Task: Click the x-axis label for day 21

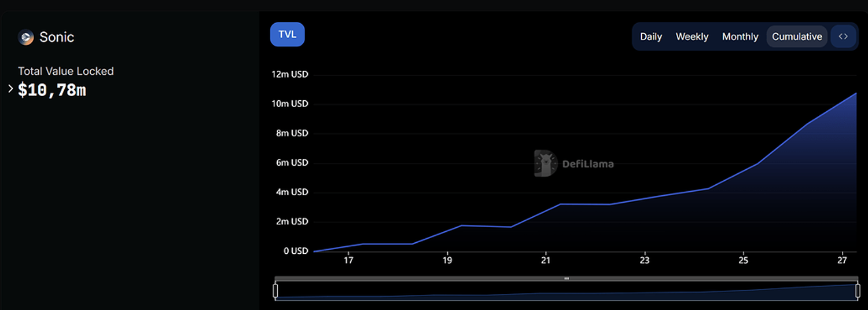Action: coord(546,261)
